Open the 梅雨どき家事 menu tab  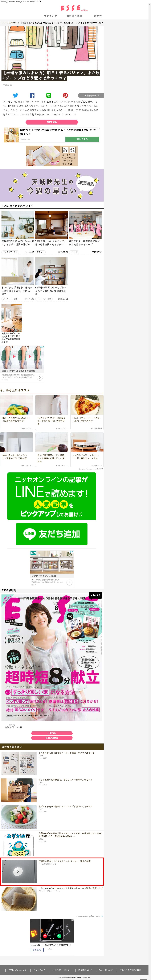coord(74,16)
